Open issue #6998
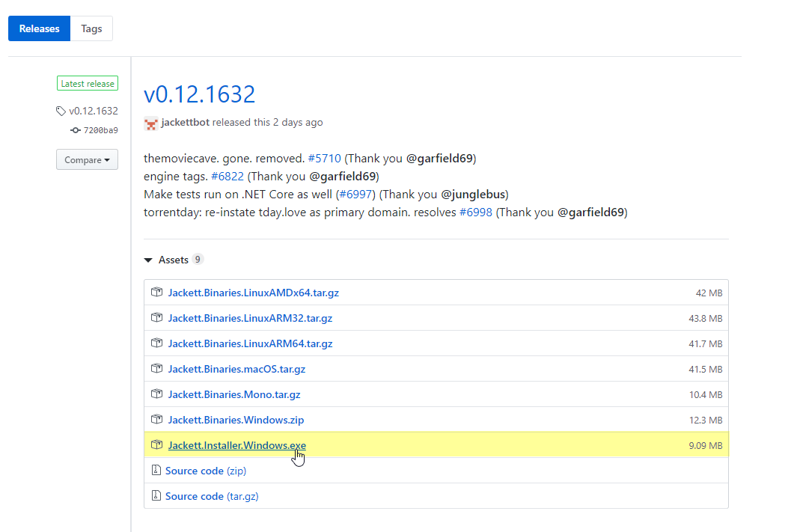 coord(476,213)
